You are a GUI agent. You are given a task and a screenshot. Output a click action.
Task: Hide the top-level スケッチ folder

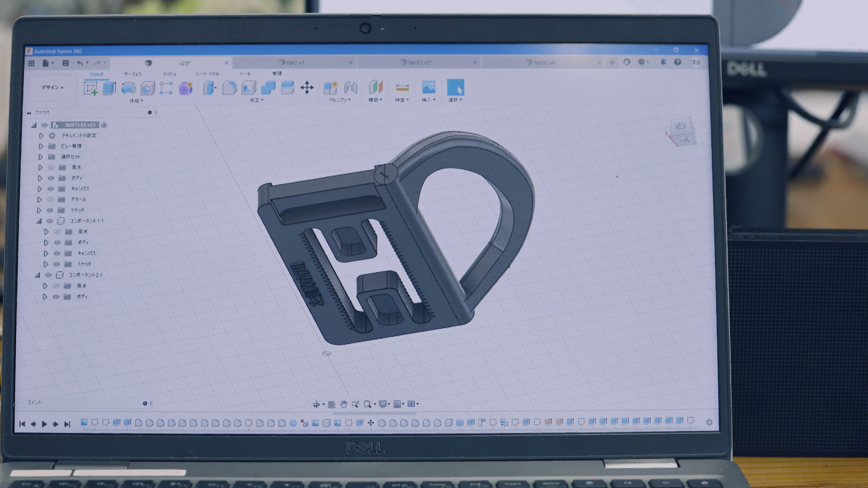click(50, 211)
